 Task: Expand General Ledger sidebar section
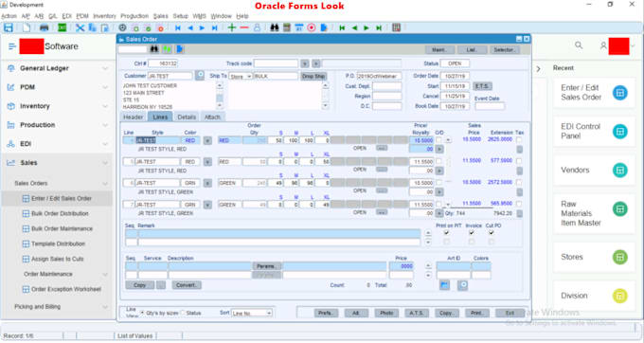coord(105,68)
